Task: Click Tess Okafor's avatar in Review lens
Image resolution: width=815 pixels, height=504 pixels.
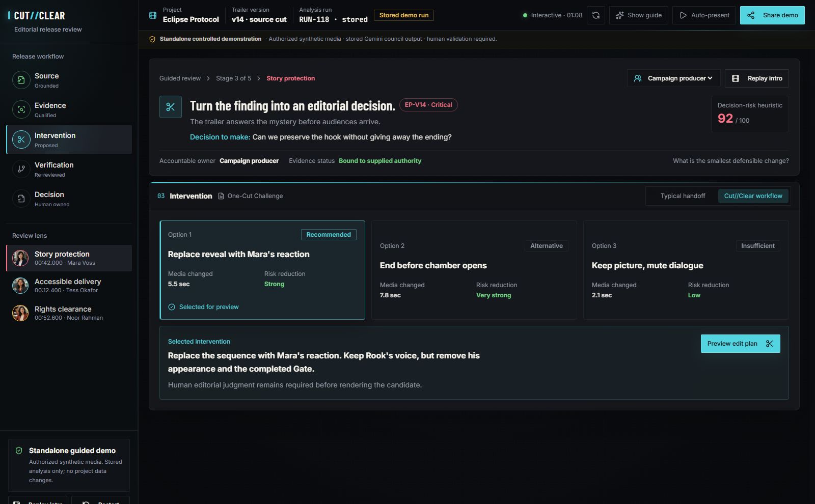Action: [x=20, y=286]
